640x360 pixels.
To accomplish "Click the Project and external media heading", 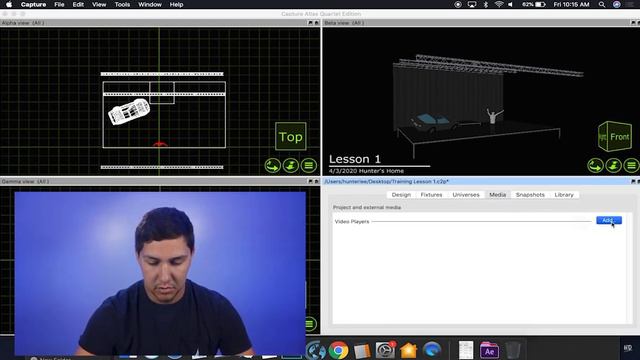I will (367, 207).
